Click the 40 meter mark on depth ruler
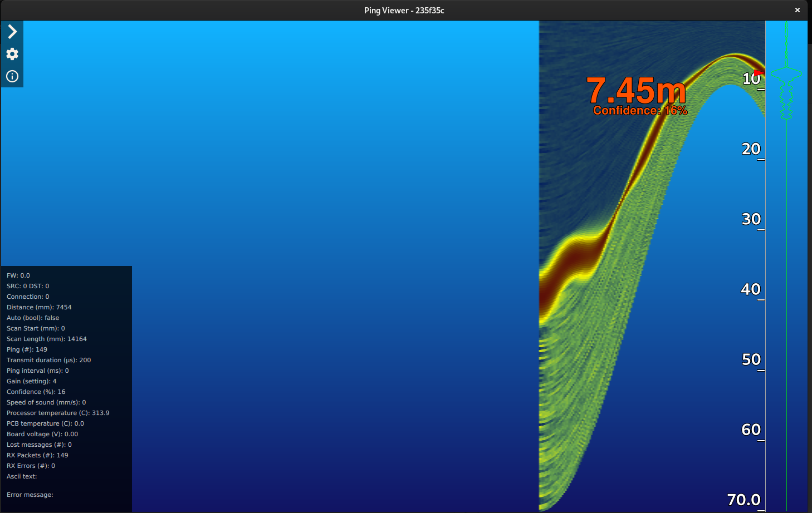Screen dimensions: 812x513 click(750, 289)
